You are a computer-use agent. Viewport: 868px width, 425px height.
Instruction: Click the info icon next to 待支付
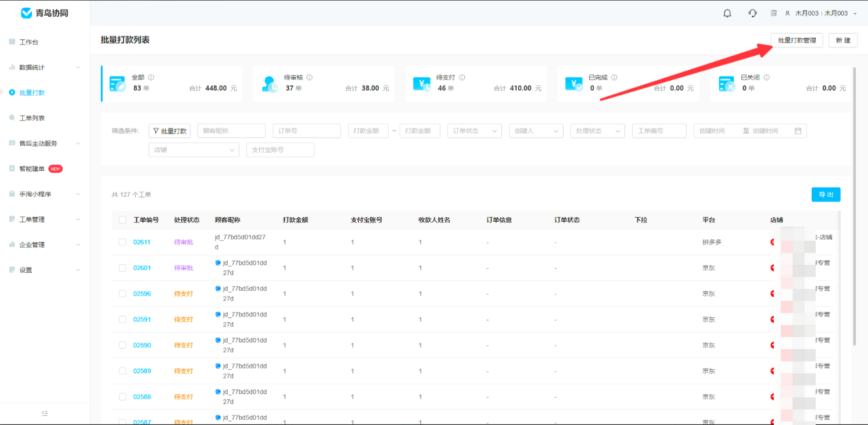point(462,77)
